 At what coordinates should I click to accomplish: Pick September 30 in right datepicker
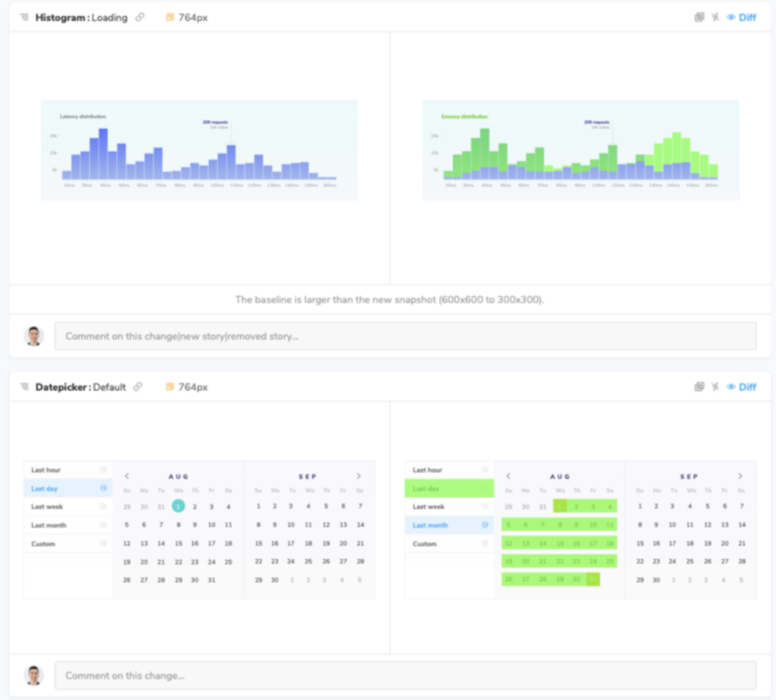click(656, 580)
